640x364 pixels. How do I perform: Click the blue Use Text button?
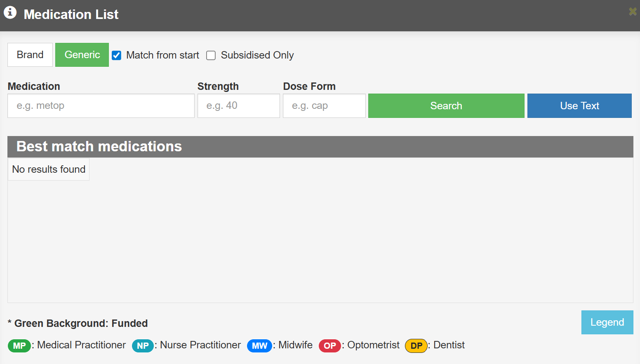(579, 106)
